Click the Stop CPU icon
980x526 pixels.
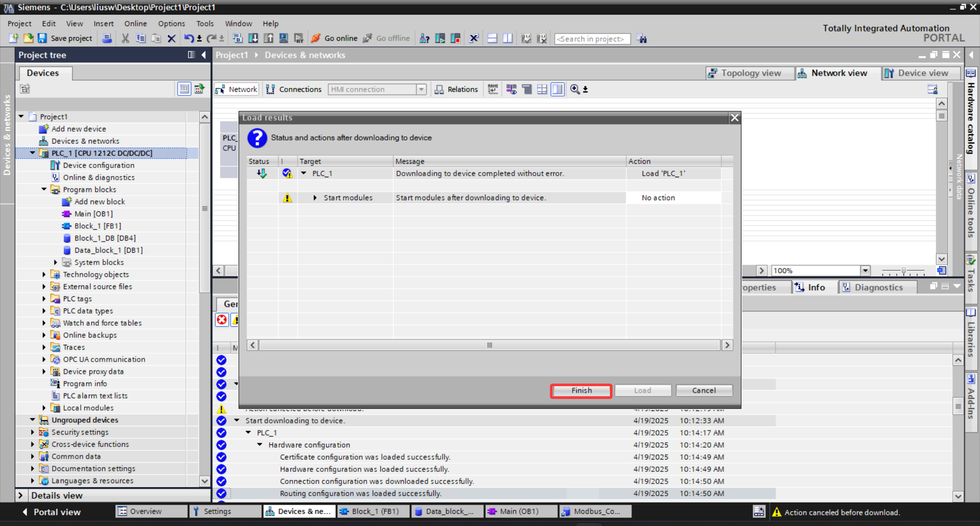click(x=455, y=38)
